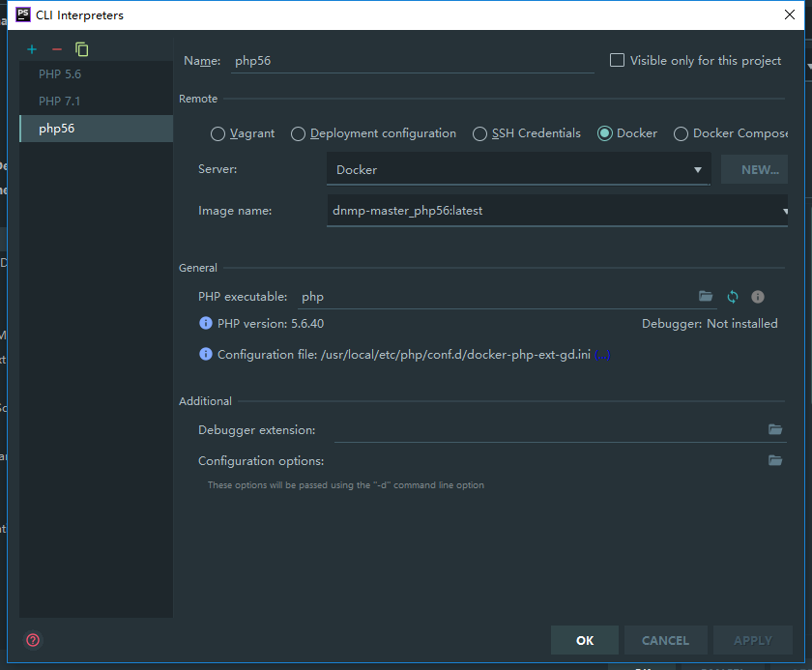The height and width of the screenshot is (670, 812).
Task: Select the php56 interpreter entry
Action: 96,129
